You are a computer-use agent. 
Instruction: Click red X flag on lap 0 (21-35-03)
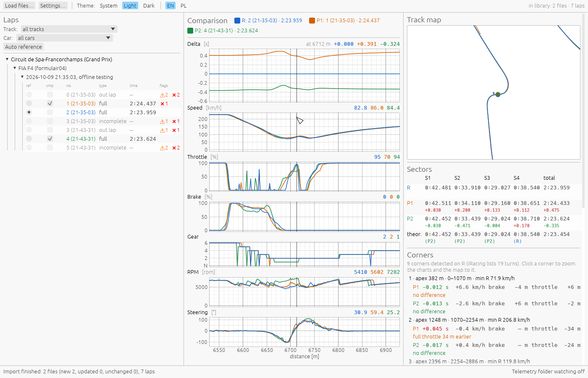point(176,95)
